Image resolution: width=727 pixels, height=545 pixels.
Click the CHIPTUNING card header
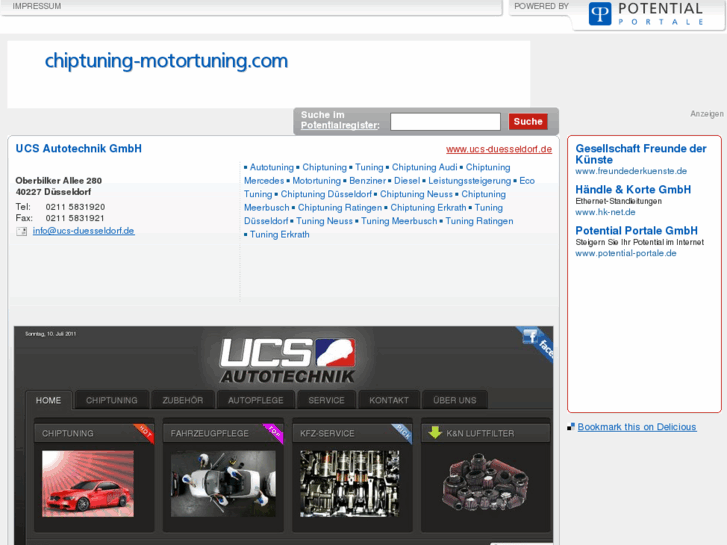tap(94, 433)
